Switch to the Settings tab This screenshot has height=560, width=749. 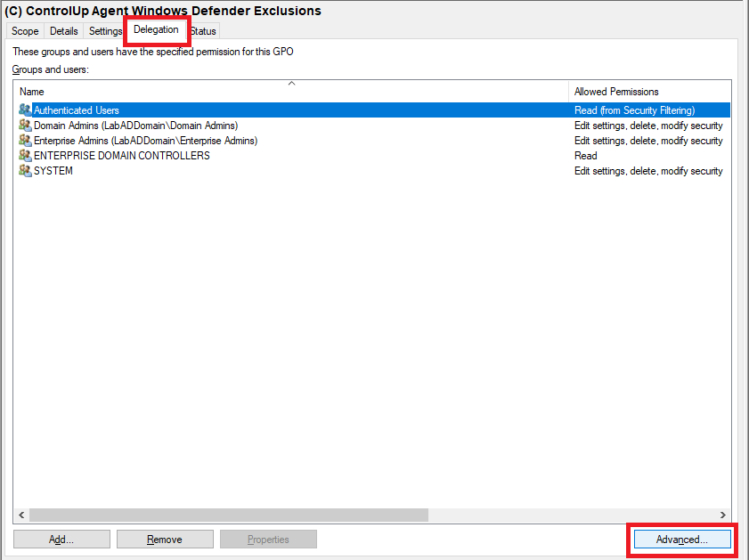105,31
